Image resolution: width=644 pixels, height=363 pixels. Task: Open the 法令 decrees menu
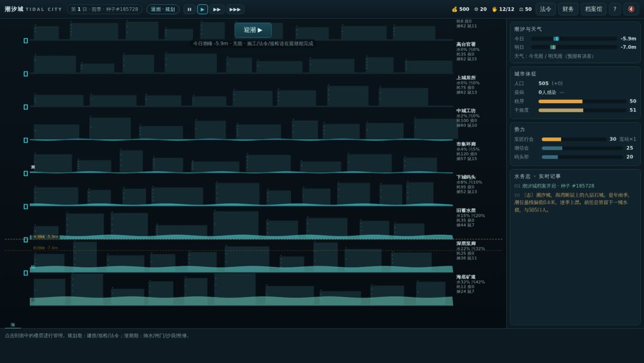[x=546, y=9]
